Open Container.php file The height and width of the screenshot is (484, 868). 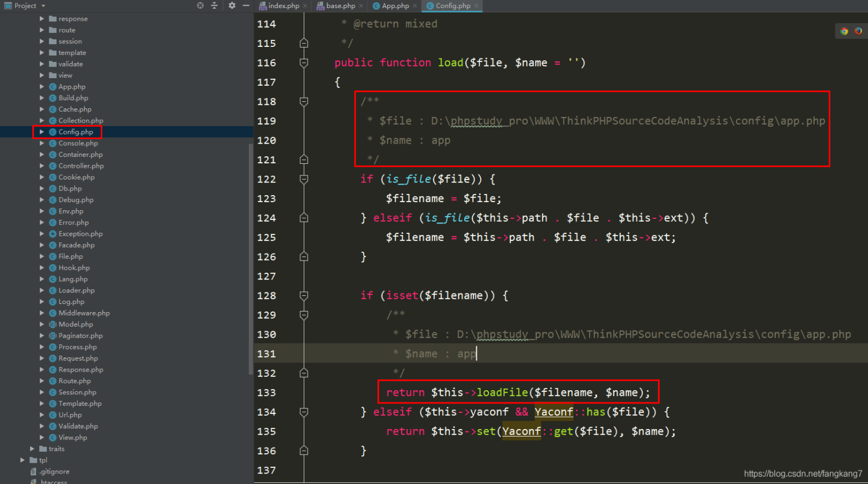pyautogui.click(x=80, y=155)
